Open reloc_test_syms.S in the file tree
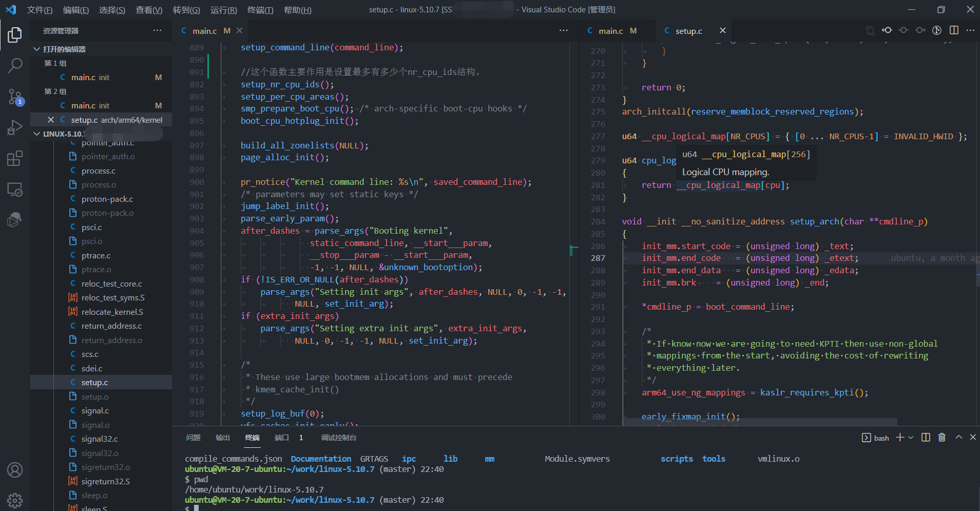The height and width of the screenshot is (511, 980). pos(113,297)
